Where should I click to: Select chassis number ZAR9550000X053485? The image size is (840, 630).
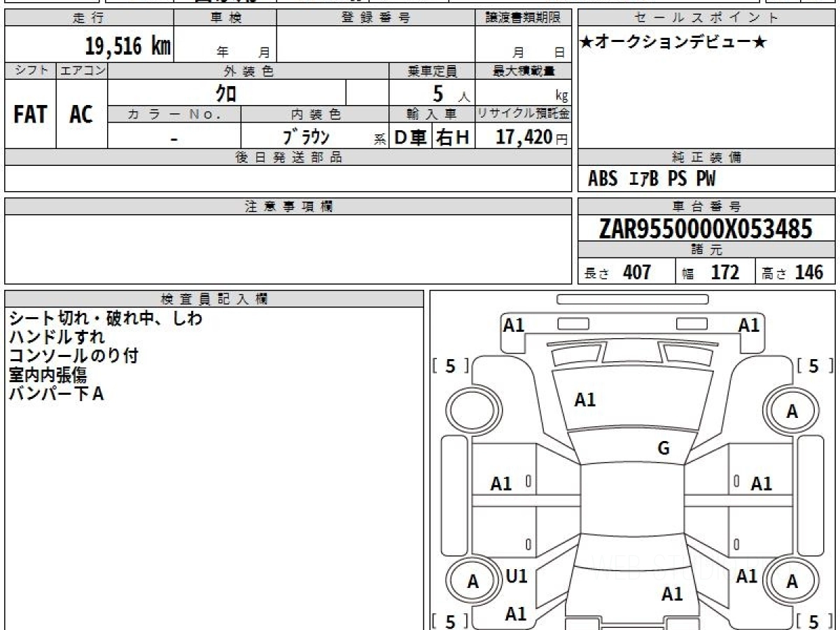click(x=706, y=229)
